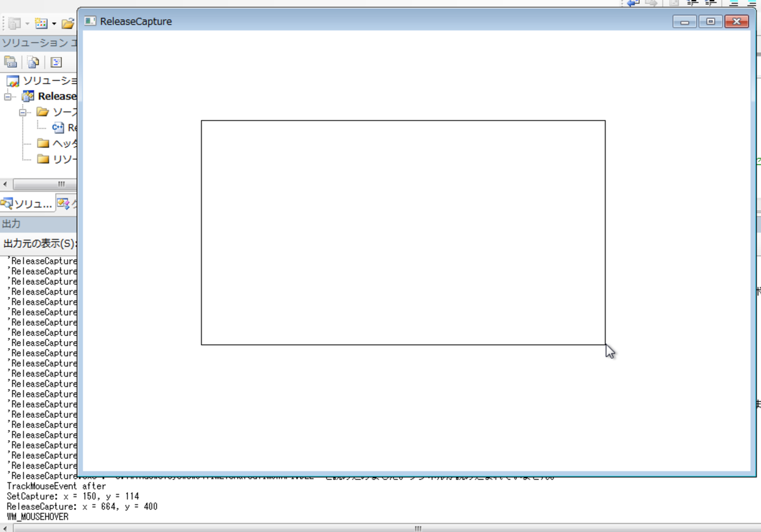Click the new project icon in Visual Studio toolbar
The width and height of the screenshot is (761, 532).
point(14,23)
